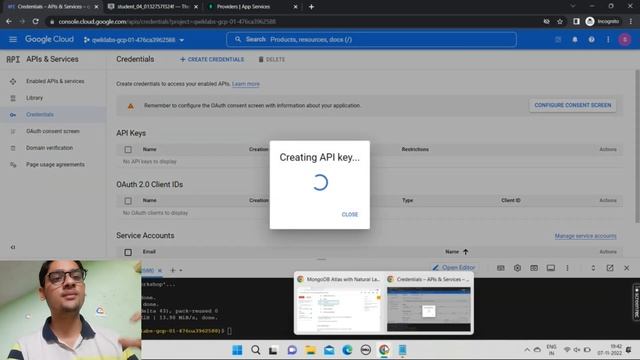Expand Cloud Shell new tab dropdown arrow

tap(181, 270)
